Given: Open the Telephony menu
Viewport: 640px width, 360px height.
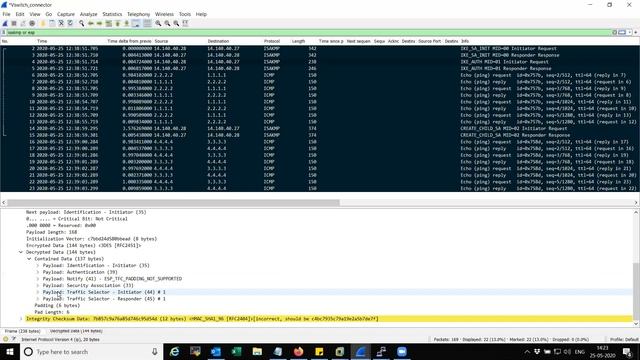Looking at the screenshot, I should [x=138, y=14].
